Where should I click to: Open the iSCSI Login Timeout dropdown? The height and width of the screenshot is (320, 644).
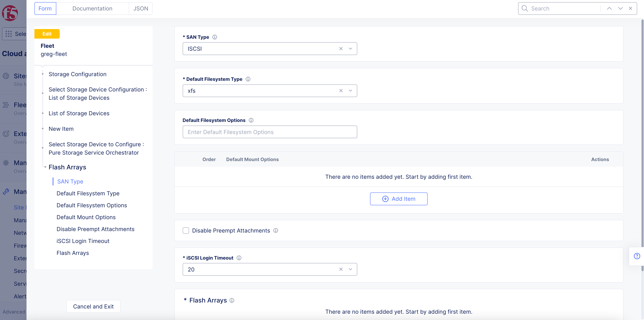click(350, 269)
